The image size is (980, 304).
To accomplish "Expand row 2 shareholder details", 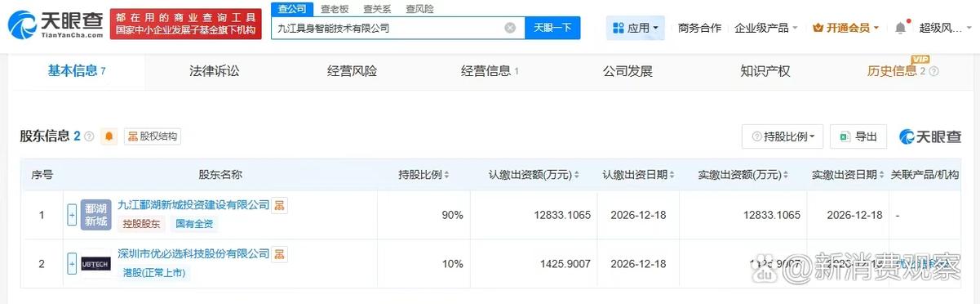I will (x=72, y=263).
